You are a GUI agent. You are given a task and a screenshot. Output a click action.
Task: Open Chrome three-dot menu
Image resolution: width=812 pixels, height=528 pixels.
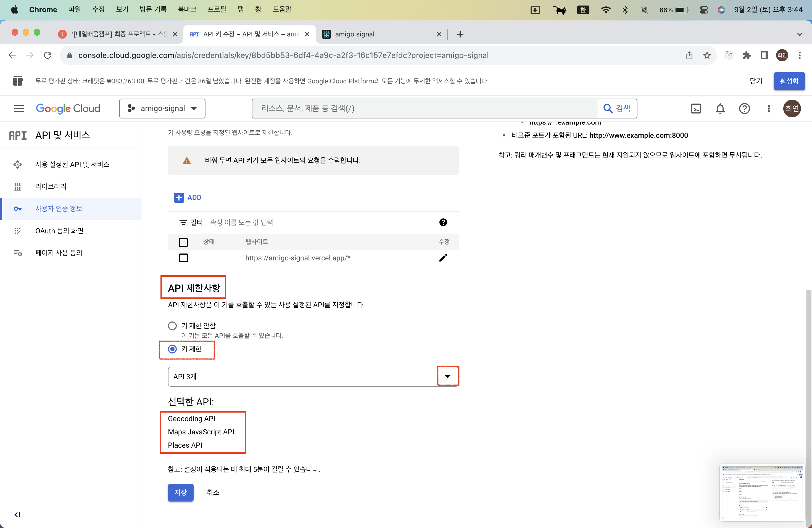tap(799, 55)
